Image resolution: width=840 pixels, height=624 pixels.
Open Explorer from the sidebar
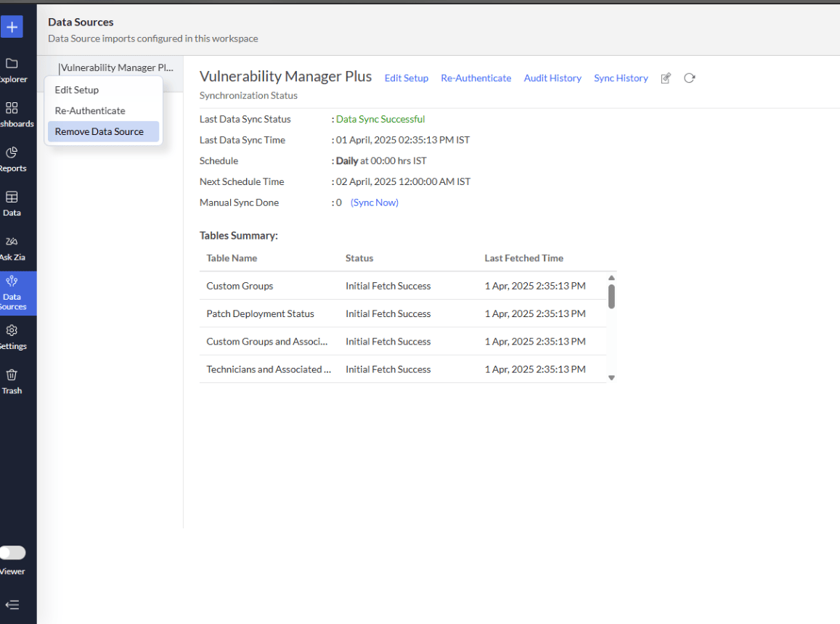click(12, 70)
